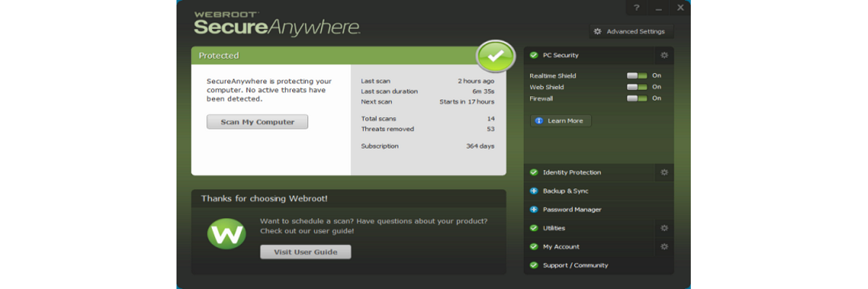Click the Backup & Sync plus icon
The height and width of the screenshot is (289, 868).
click(x=534, y=191)
